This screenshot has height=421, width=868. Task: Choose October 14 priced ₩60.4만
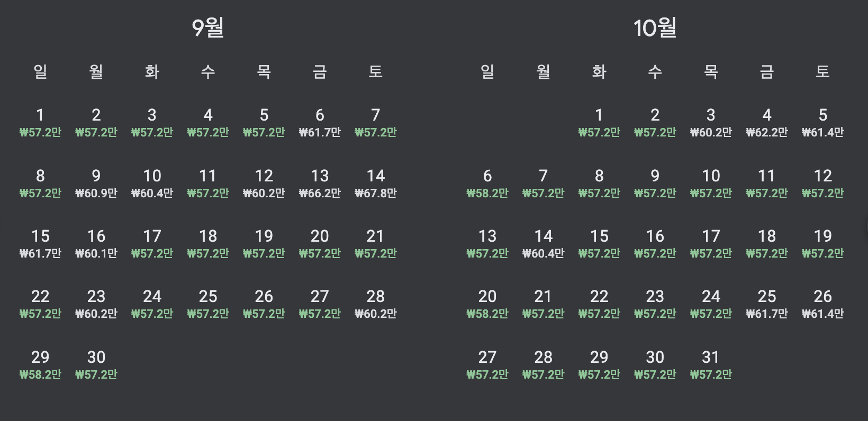click(543, 243)
